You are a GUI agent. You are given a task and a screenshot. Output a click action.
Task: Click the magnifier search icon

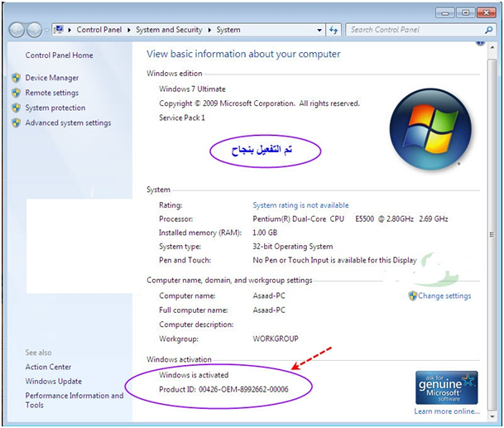point(488,30)
